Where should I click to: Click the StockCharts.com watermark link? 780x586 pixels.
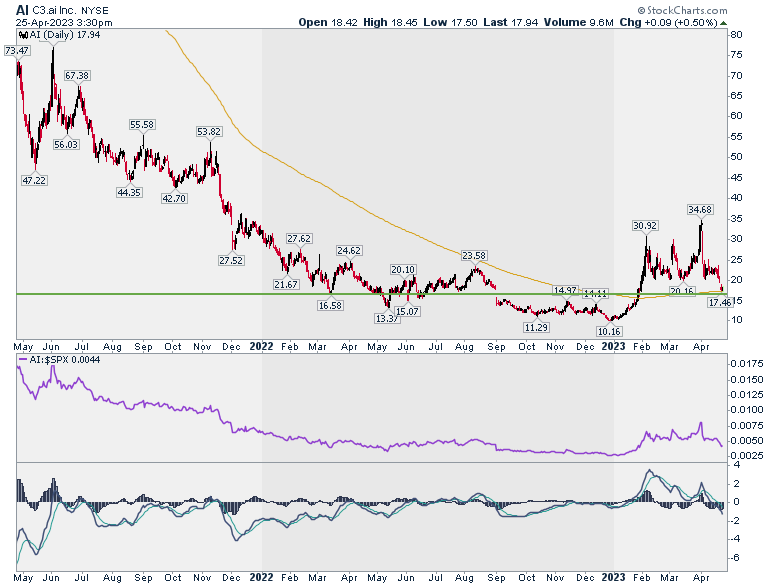point(682,10)
